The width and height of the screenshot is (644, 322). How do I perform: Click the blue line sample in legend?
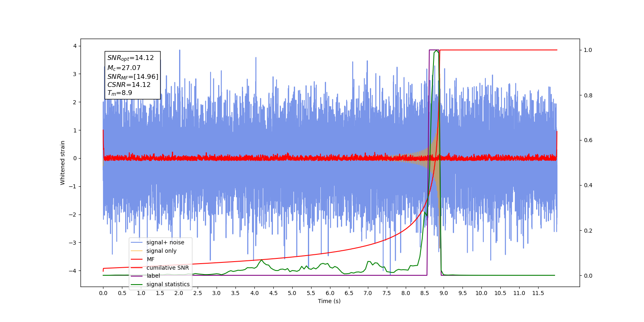tap(137, 242)
